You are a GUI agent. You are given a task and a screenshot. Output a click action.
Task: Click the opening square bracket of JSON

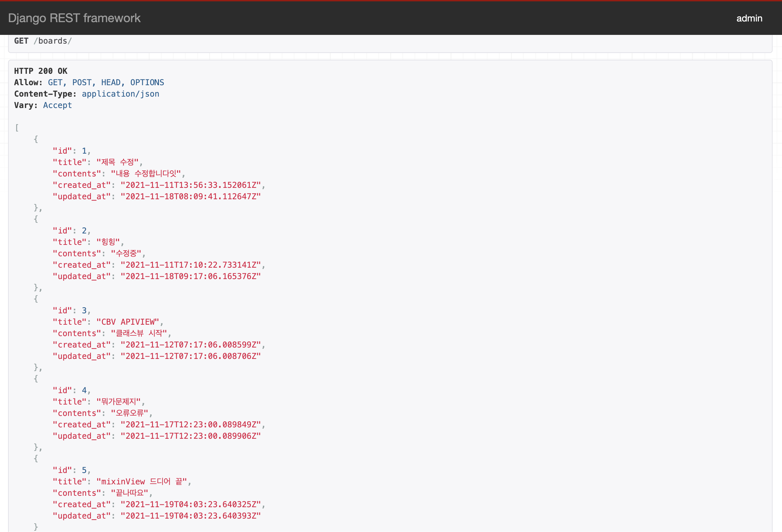17,127
